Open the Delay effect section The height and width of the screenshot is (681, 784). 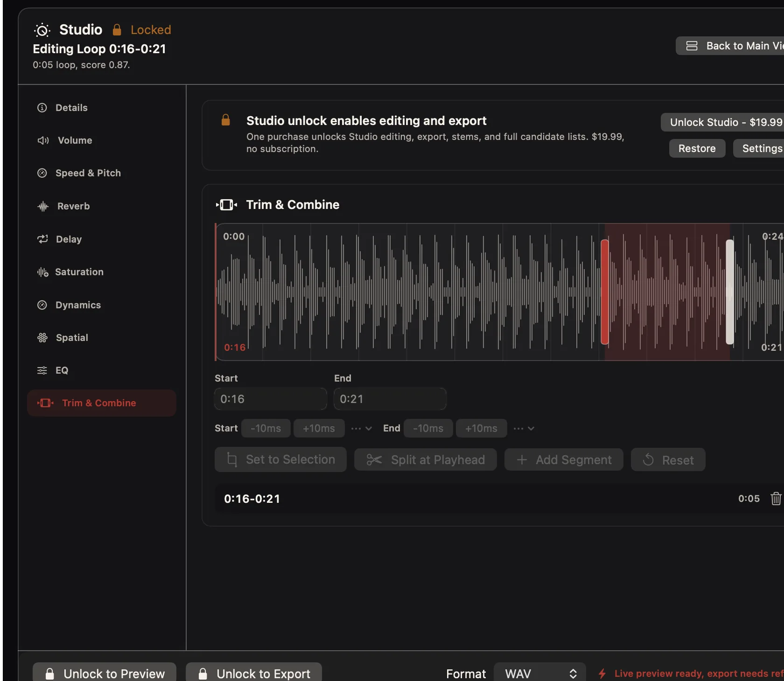point(102,239)
